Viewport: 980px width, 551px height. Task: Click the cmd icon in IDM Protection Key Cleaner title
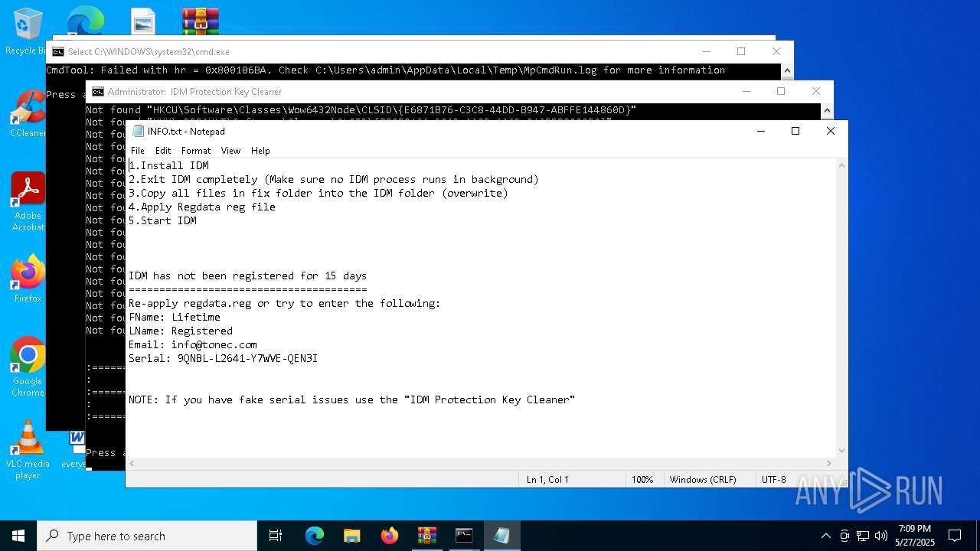point(98,92)
